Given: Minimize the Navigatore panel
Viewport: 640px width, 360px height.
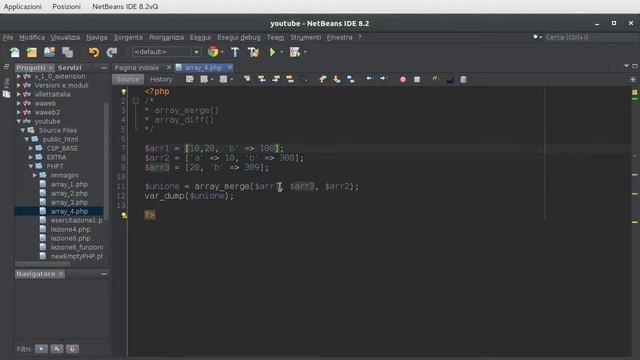Looking at the screenshot, I should pyautogui.click(x=104, y=274).
